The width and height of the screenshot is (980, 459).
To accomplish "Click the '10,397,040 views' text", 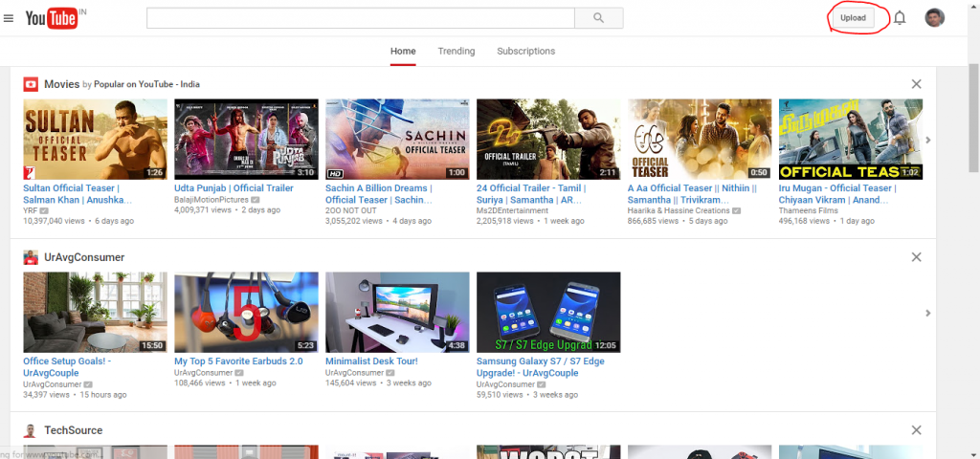I will click(55, 221).
